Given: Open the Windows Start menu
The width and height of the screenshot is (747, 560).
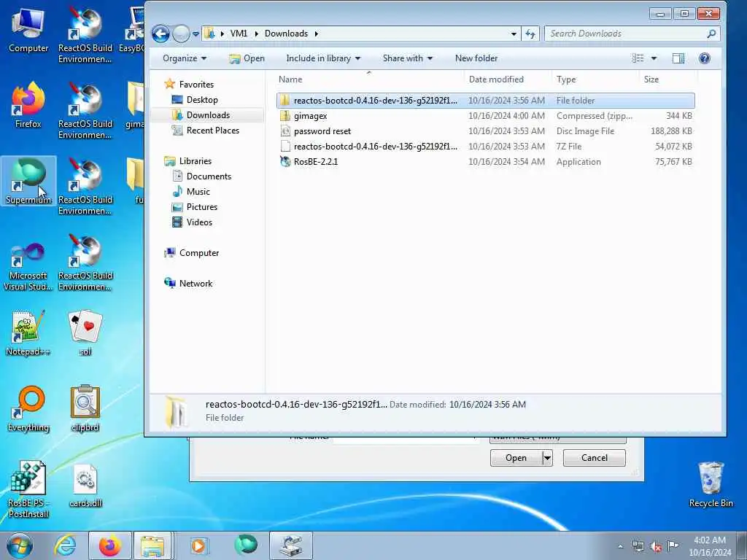Looking at the screenshot, I should (20, 545).
